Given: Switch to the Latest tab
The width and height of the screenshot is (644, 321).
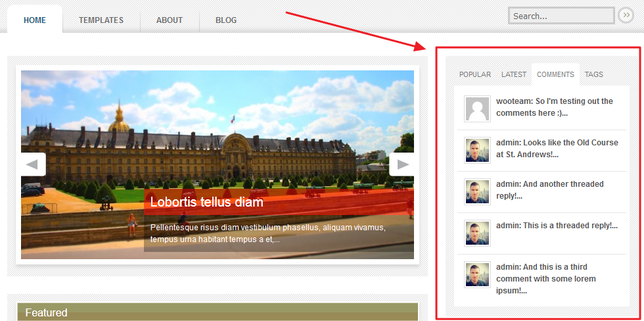Looking at the screenshot, I should (x=514, y=74).
